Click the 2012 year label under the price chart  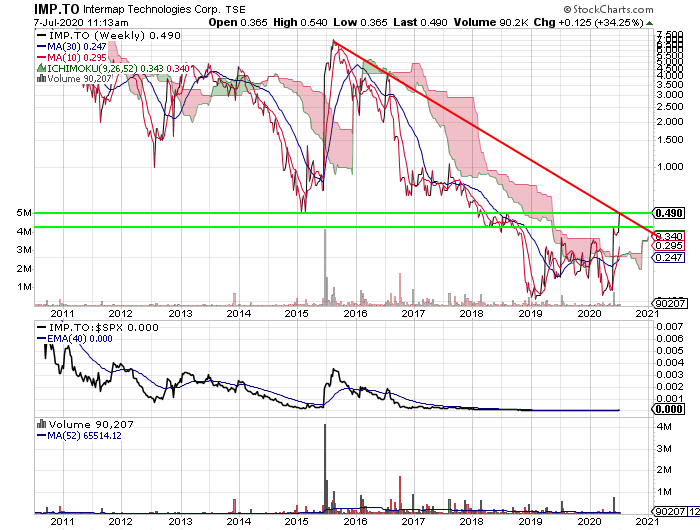(x=121, y=313)
